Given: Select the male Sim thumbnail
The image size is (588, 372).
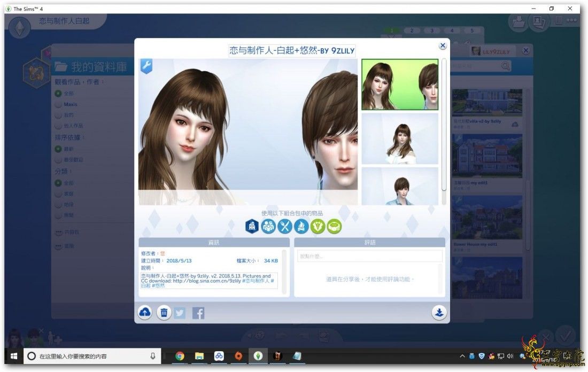Looking at the screenshot, I should click(400, 186).
